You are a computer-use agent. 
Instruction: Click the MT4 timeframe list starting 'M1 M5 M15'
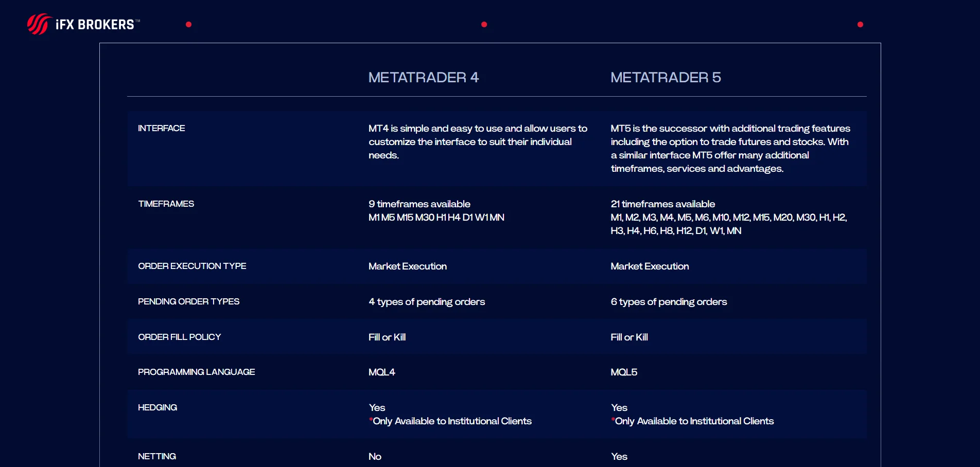(436, 217)
